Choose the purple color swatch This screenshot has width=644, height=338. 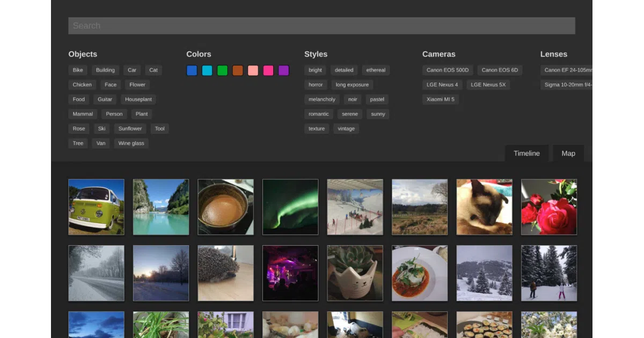click(283, 70)
